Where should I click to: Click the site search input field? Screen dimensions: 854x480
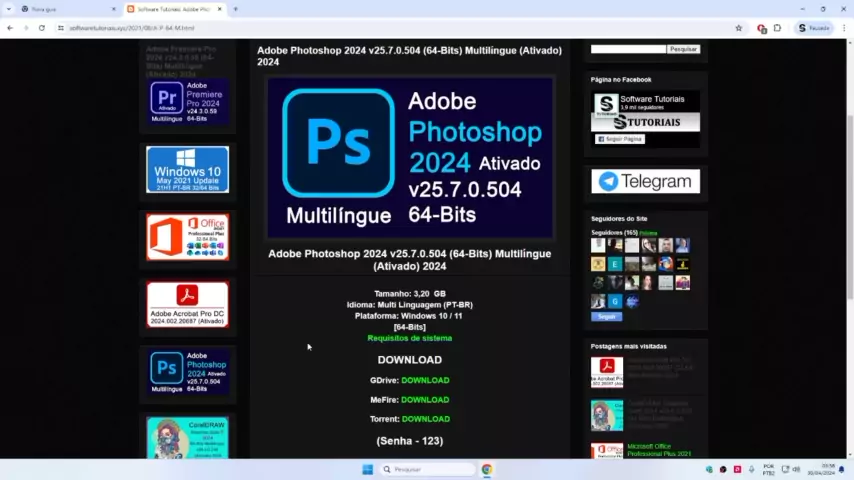628,49
